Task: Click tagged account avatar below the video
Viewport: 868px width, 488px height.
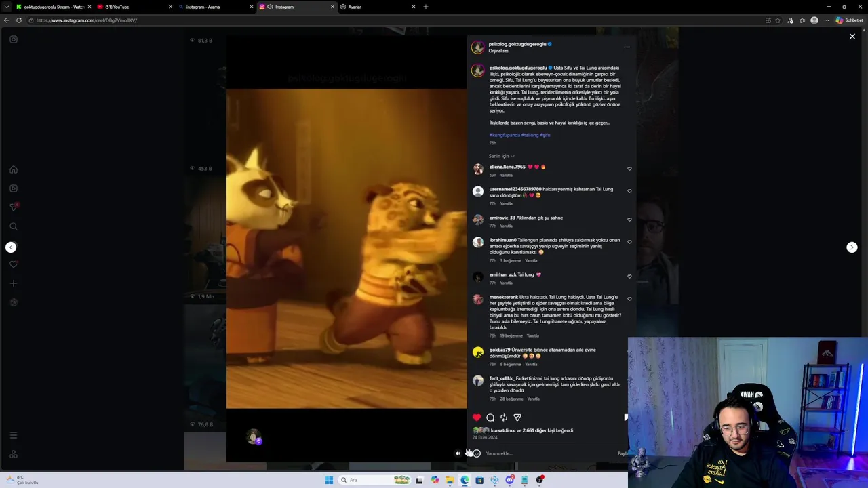Action: point(254,438)
